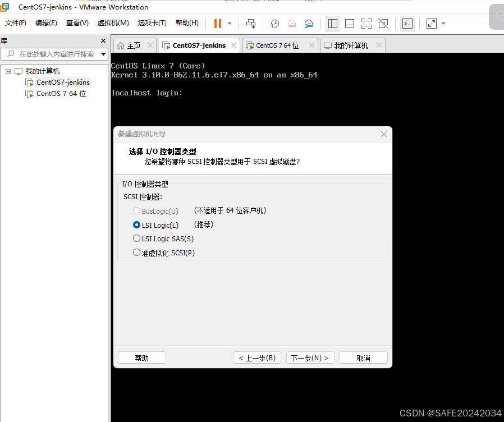Viewport: 504px width, 422px height.
Task: Open the 文件(F) menu
Action: coord(15,23)
